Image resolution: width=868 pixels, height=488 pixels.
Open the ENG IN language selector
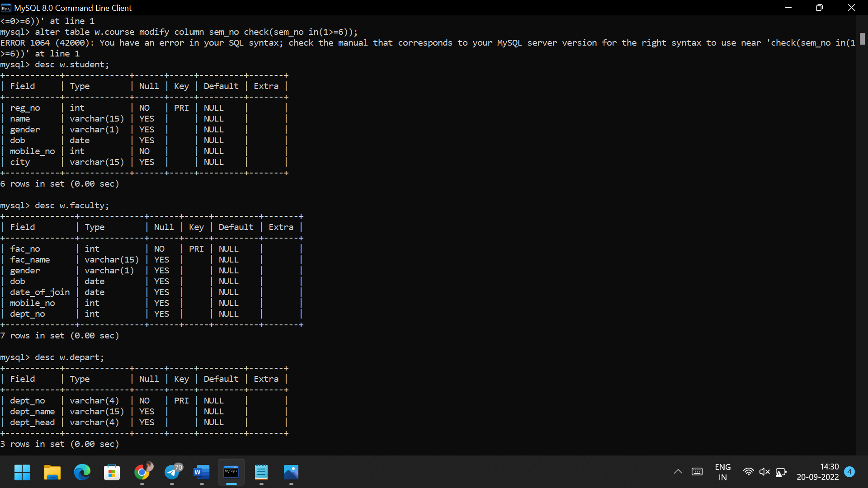click(722, 472)
